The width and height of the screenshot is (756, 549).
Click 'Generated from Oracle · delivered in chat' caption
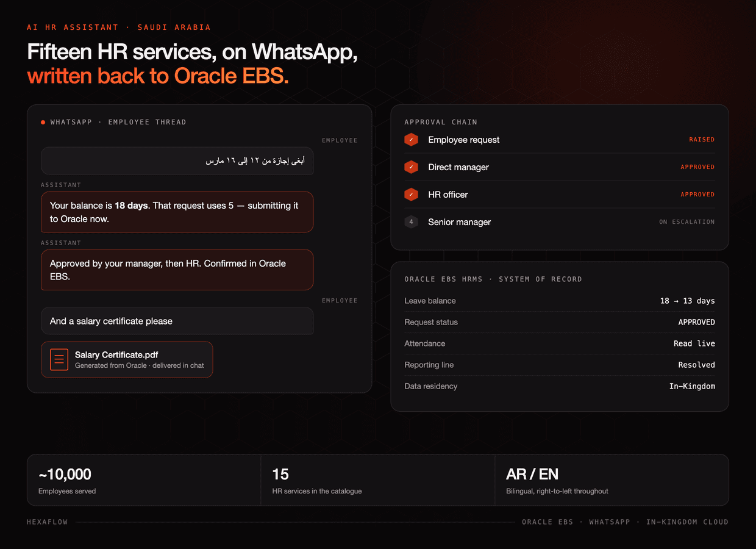coord(140,365)
